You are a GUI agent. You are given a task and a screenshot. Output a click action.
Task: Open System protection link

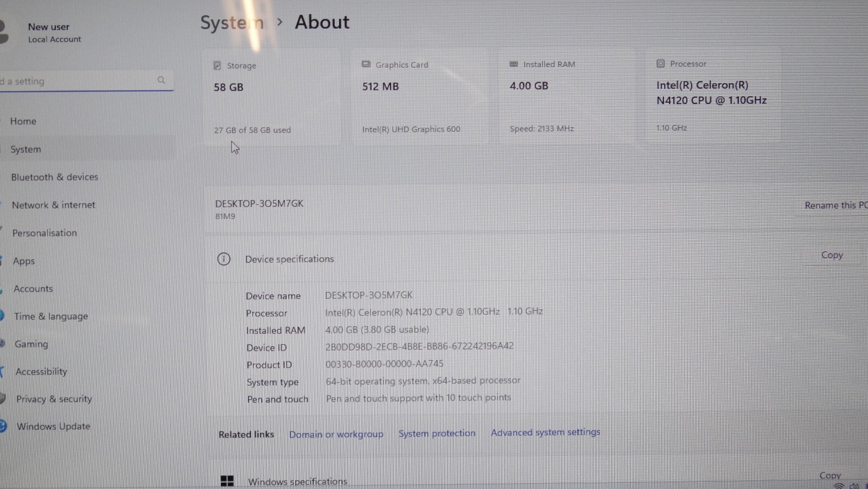(x=437, y=433)
